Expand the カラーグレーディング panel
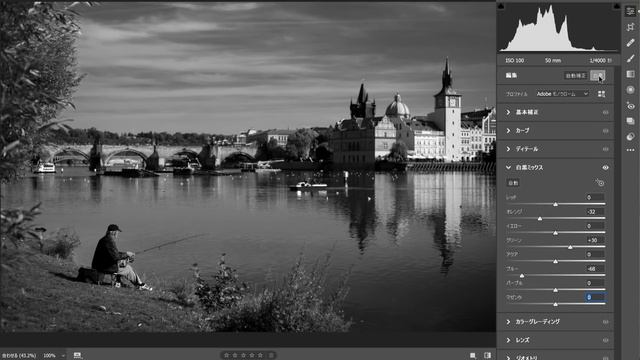Screen dimensions: 640x360 click(x=508, y=322)
